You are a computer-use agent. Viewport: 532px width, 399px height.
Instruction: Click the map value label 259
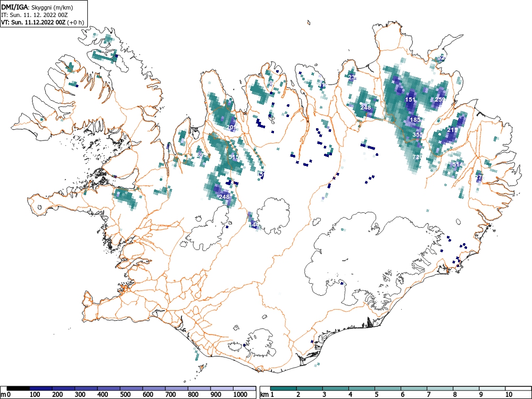(x=440, y=99)
